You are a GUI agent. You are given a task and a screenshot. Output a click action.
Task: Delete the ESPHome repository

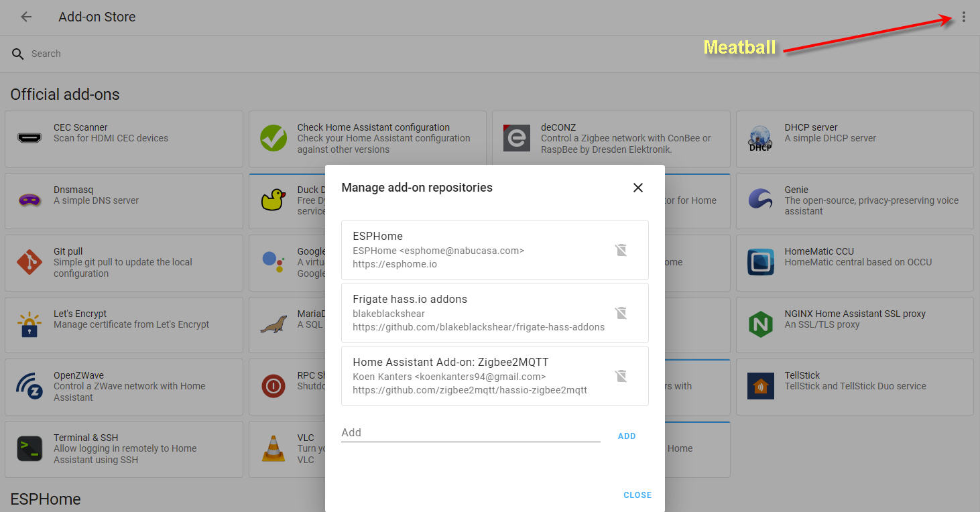(x=621, y=249)
